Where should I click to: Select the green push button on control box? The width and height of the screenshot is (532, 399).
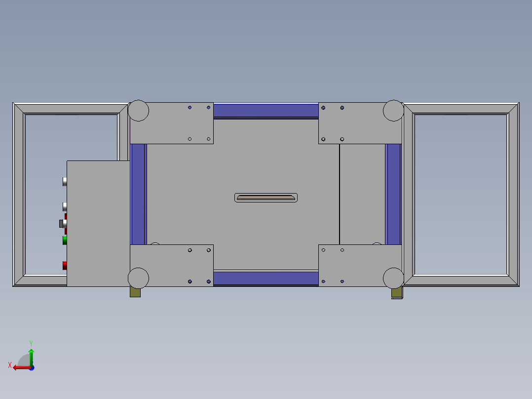[x=65, y=240]
